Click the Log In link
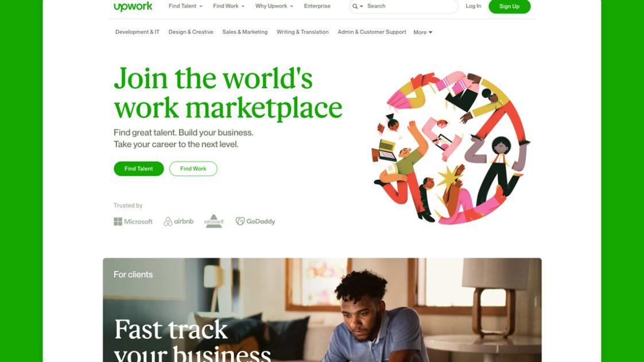This screenshot has height=362, width=644. [x=473, y=6]
